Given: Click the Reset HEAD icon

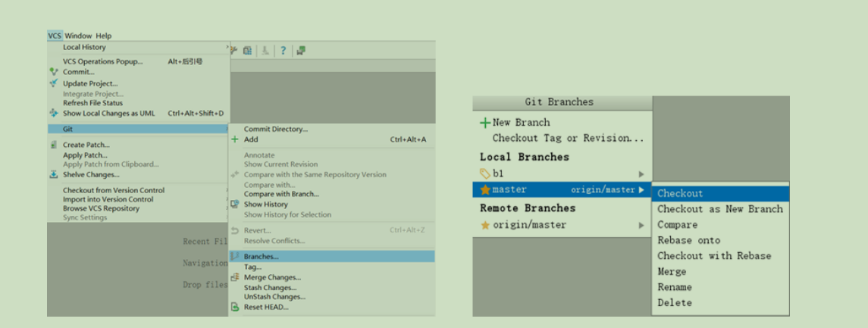Looking at the screenshot, I should tap(235, 307).
